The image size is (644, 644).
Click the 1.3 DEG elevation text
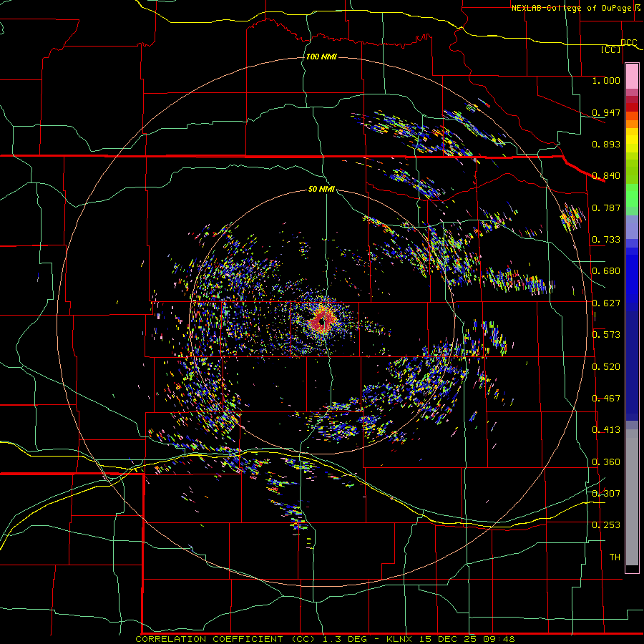(344, 639)
